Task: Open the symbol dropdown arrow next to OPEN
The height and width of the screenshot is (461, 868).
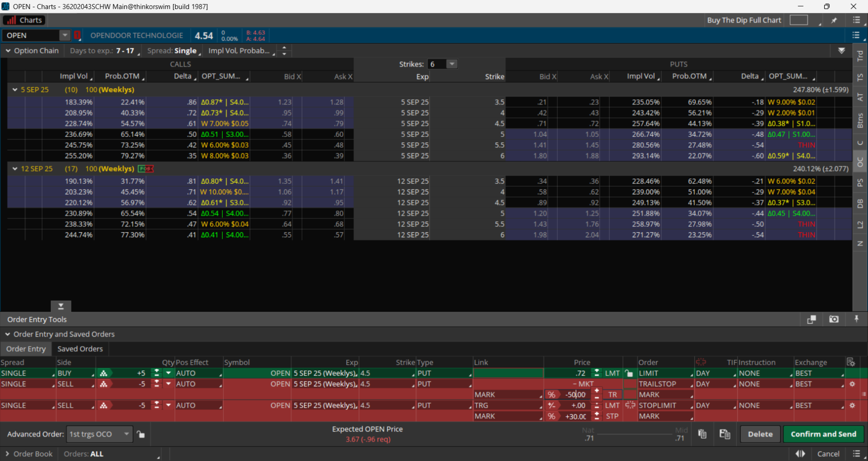Action: pos(65,35)
